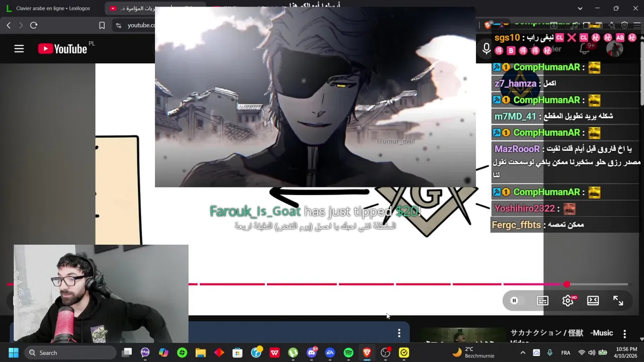
Task: Open Microsoft Store from the taskbar
Action: point(237,352)
